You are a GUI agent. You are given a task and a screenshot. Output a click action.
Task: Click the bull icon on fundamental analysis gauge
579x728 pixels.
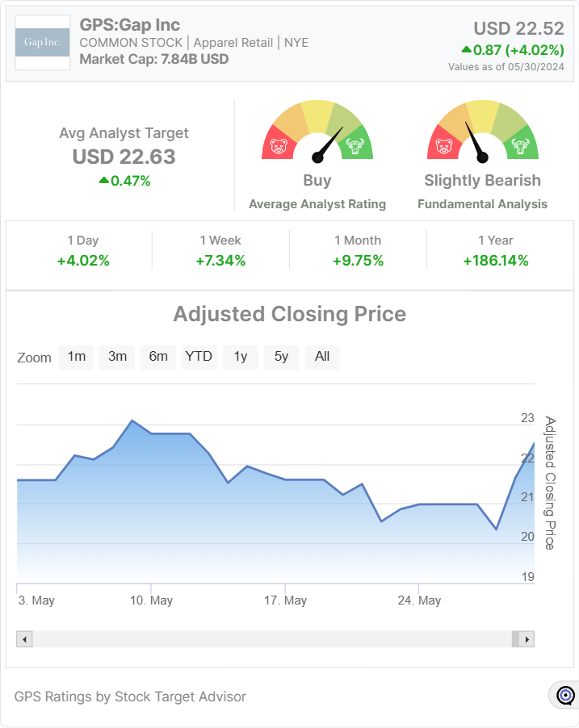(x=519, y=147)
